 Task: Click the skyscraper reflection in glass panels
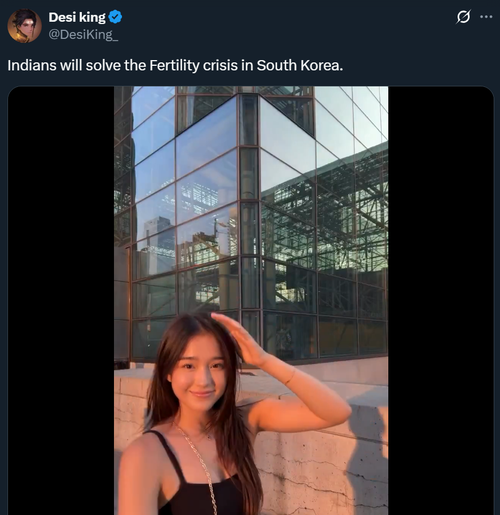point(158,242)
